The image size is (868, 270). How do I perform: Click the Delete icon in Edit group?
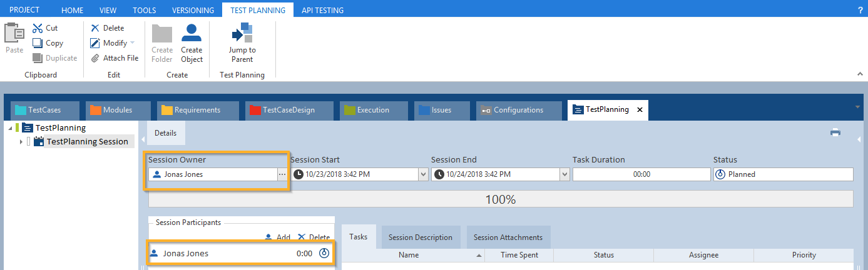pyautogui.click(x=95, y=28)
